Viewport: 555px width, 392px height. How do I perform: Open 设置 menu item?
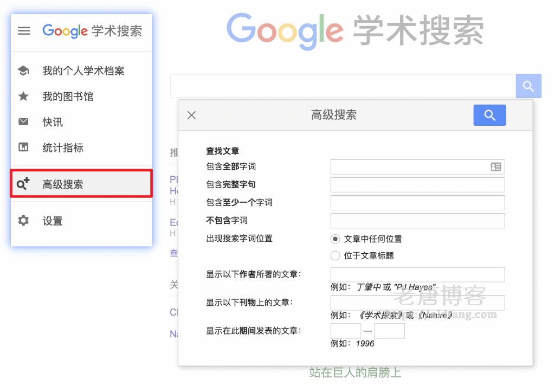[53, 221]
